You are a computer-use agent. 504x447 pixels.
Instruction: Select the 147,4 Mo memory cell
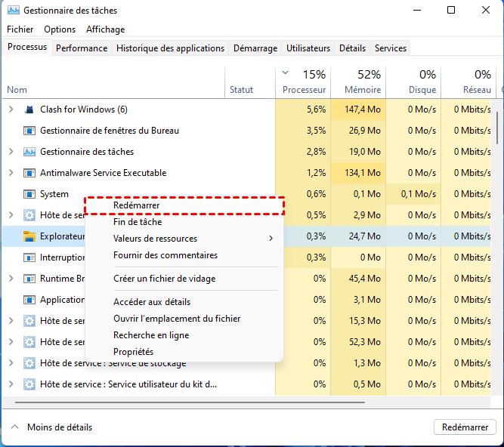click(358, 109)
